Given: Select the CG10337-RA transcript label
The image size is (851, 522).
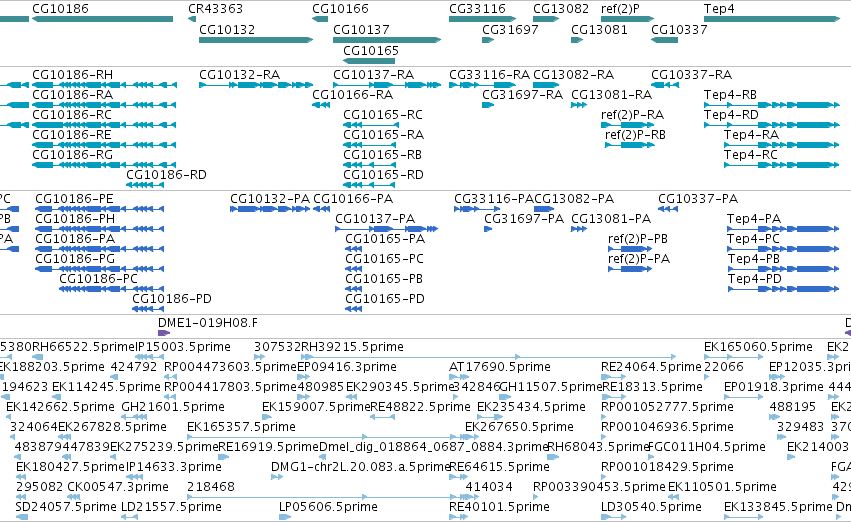Looking at the screenshot, I should pyautogui.click(x=691, y=74).
